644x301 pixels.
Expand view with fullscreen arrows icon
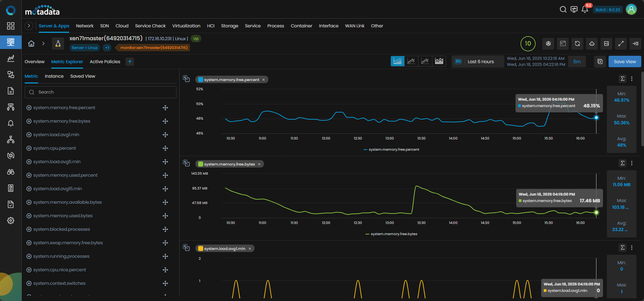tap(621, 44)
